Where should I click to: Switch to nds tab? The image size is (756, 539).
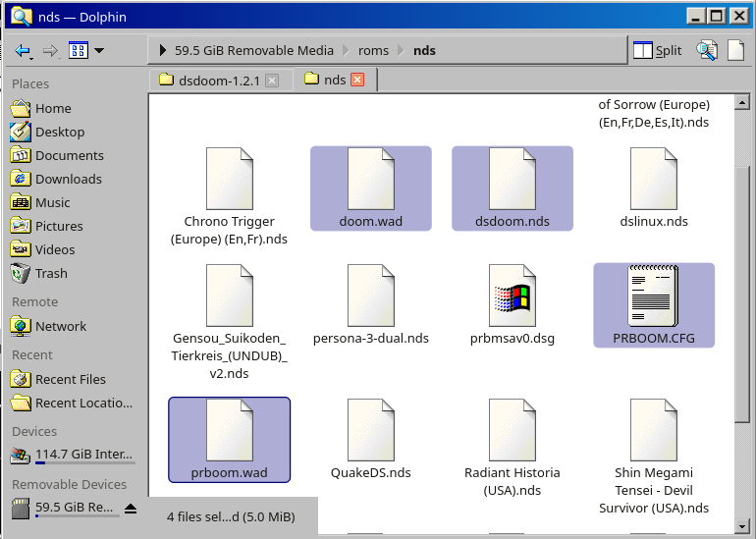[335, 80]
